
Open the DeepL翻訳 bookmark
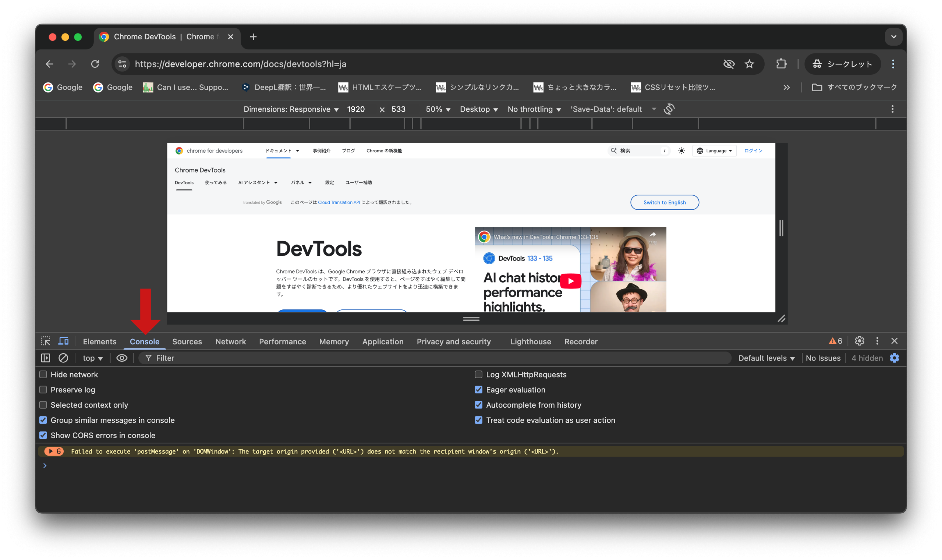click(x=284, y=87)
